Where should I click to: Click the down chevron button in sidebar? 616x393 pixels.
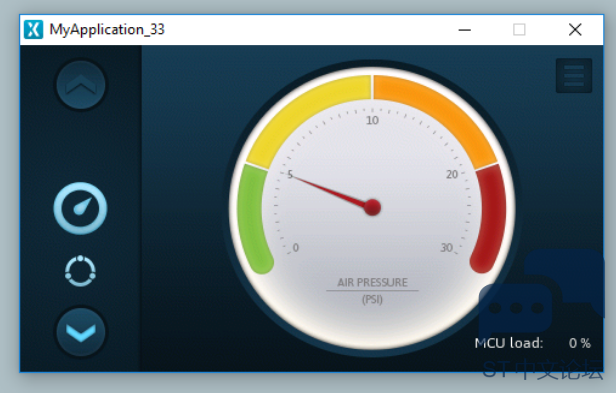click(81, 332)
